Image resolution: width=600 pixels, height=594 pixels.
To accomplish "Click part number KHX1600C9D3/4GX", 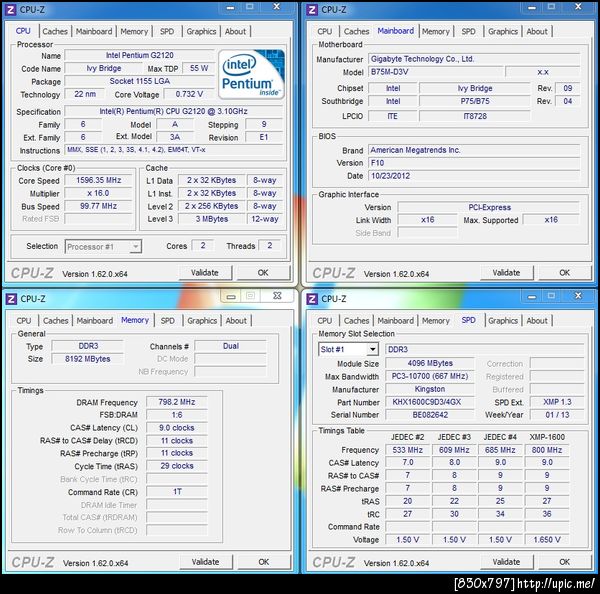I will point(430,402).
